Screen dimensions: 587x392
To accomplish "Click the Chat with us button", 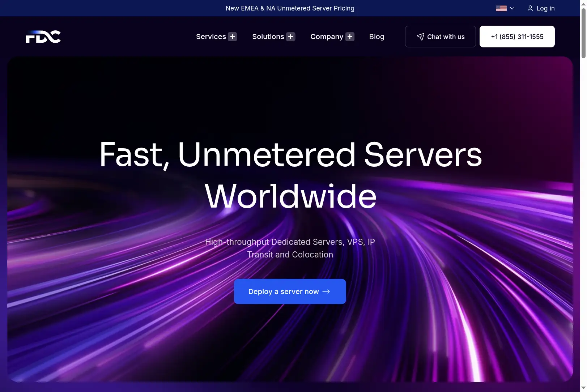I will click(440, 37).
